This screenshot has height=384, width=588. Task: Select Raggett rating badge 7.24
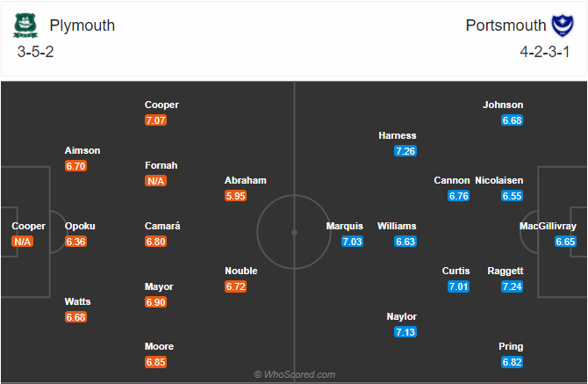[x=512, y=286]
